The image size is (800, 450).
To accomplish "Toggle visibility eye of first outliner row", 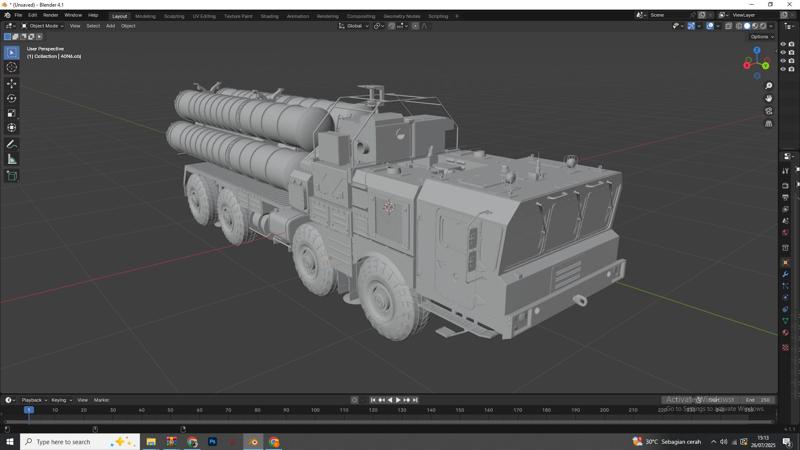I will [x=783, y=44].
